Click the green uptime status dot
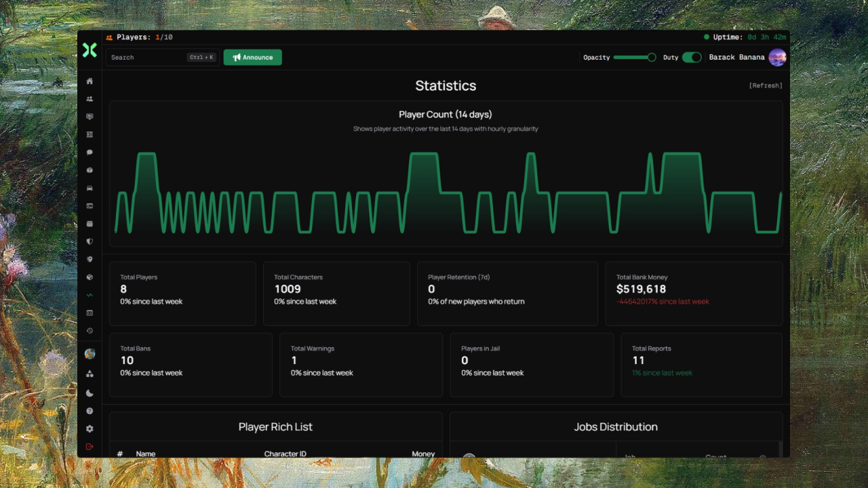This screenshot has height=488, width=868. (x=707, y=37)
